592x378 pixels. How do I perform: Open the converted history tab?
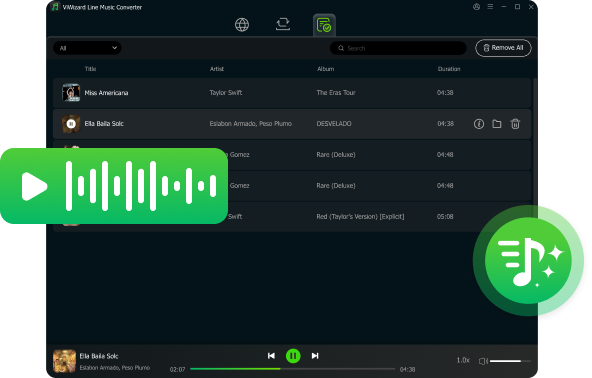(324, 25)
